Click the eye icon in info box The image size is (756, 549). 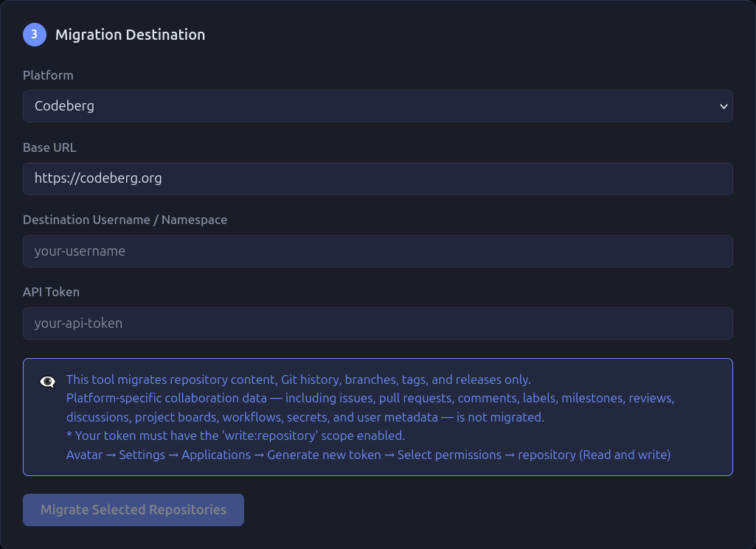(x=47, y=382)
